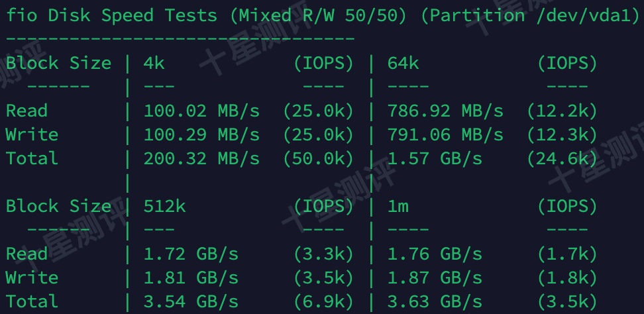Click the 1m Read value 1.76 GB/s
This screenshot has height=314, width=644.
click(x=435, y=254)
